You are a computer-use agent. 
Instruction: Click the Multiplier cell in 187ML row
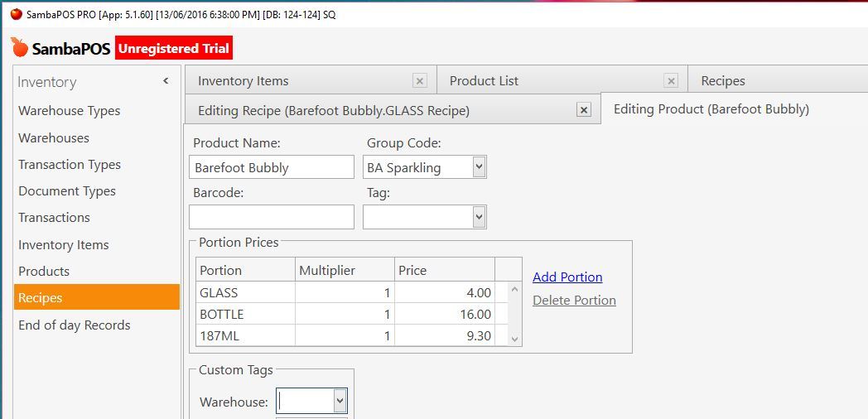point(345,335)
